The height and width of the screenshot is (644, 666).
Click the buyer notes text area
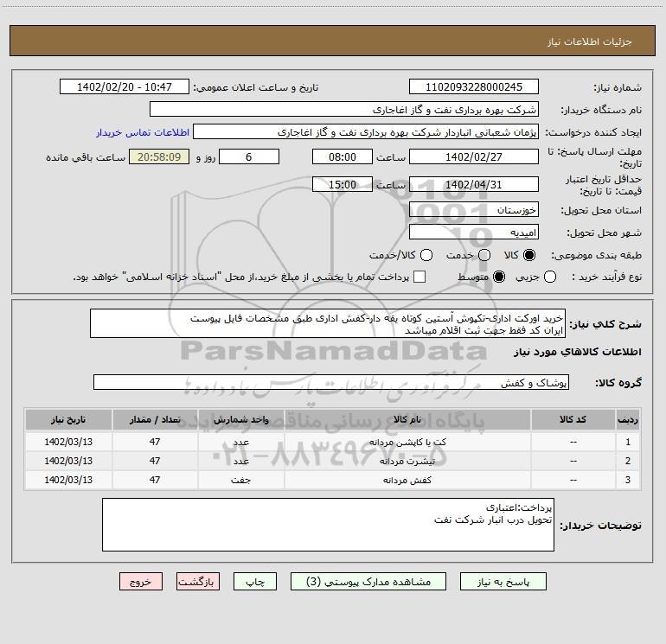tap(328, 525)
